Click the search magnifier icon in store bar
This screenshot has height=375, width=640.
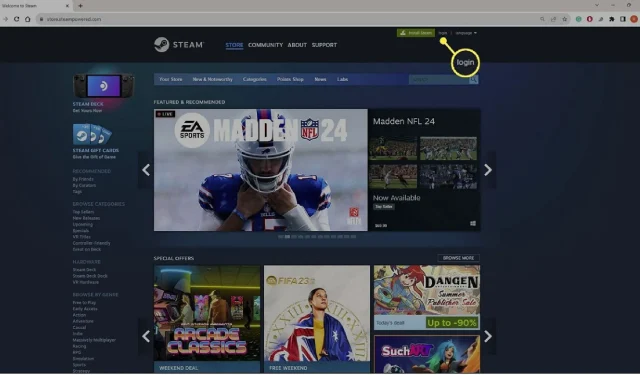click(473, 80)
